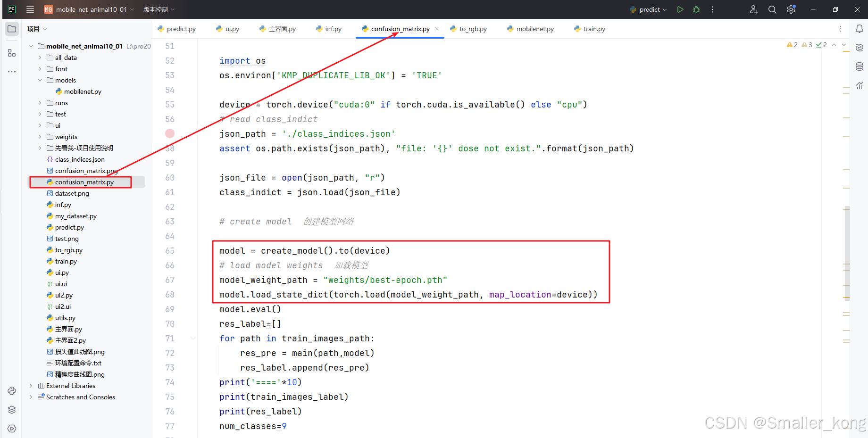The width and height of the screenshot is (868, 438).
Task: Expand External Libraries node
Action: pyautogui.click(x=31, y=386)
